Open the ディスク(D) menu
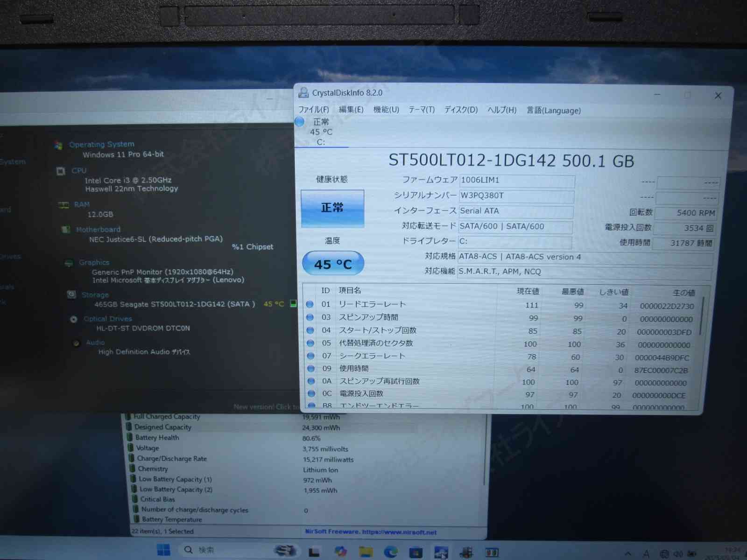This screenshot has height=560, width=747. click(461, 110)
